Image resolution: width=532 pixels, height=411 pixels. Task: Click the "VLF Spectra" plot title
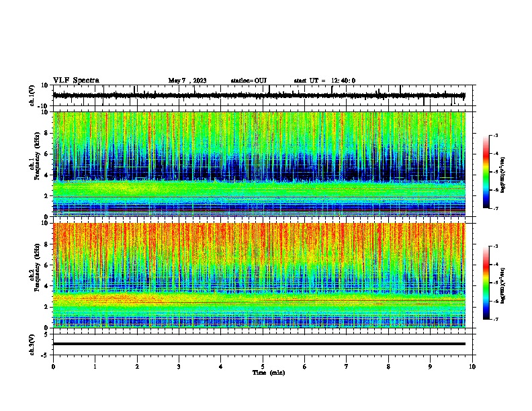(76, 81)
